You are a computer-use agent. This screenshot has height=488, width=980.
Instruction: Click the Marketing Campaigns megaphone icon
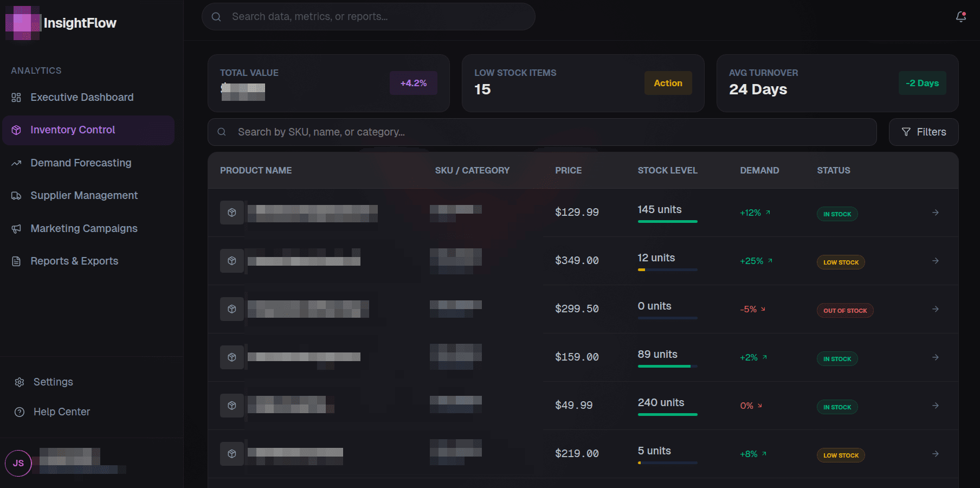pyautogui.click(x=16, y=228)
